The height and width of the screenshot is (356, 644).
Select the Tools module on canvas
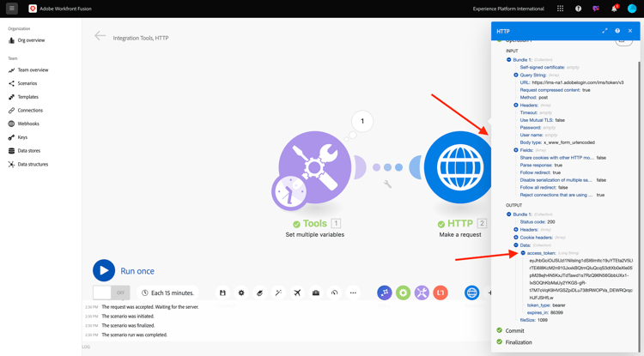314,167
